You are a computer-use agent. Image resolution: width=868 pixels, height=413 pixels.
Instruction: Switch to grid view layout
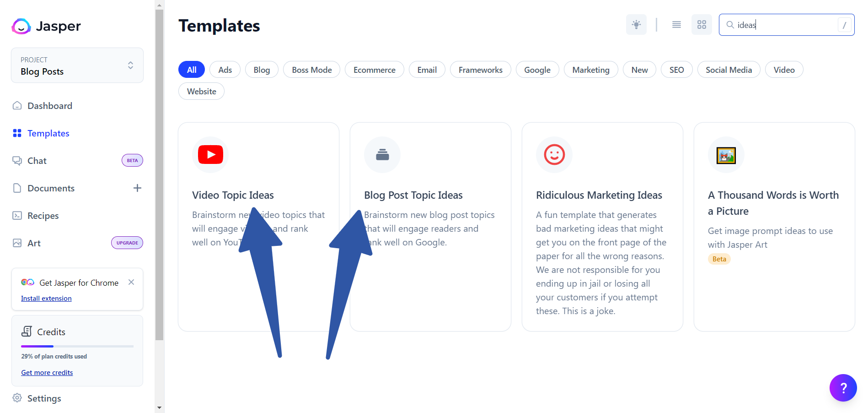click(702, 25)
